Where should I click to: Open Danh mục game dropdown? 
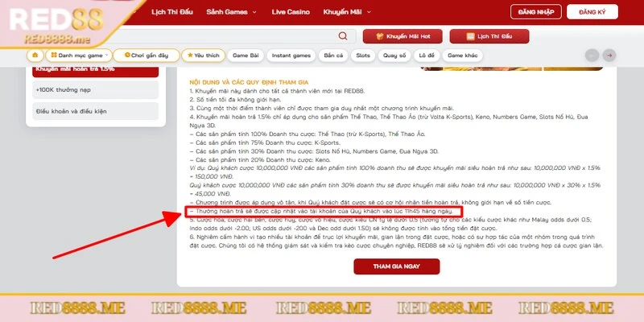78,56
